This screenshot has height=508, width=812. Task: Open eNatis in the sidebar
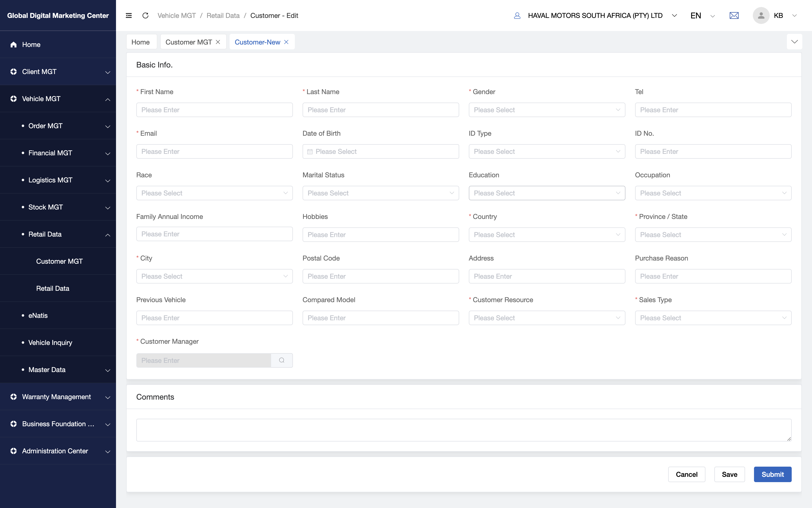[58, 315]
